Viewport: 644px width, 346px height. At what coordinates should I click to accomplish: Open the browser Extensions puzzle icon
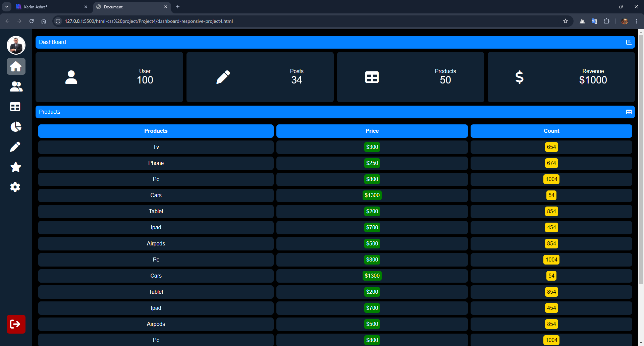[606, 21]
